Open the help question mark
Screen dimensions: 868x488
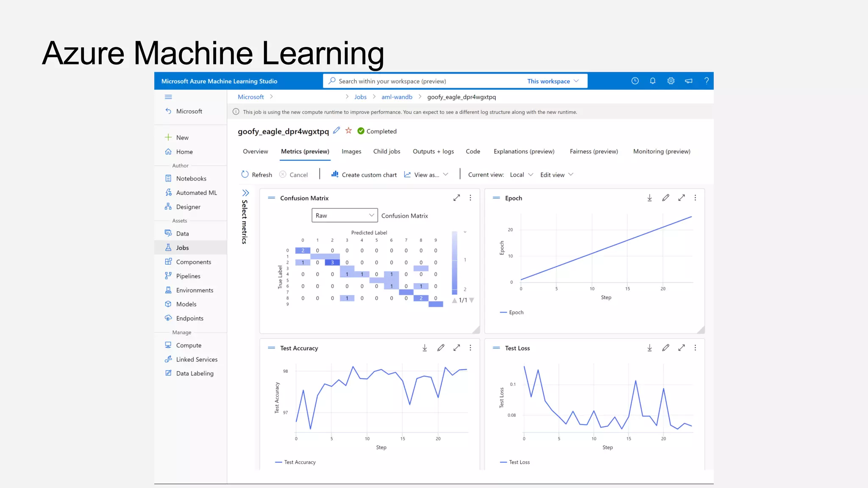[707, 81]
